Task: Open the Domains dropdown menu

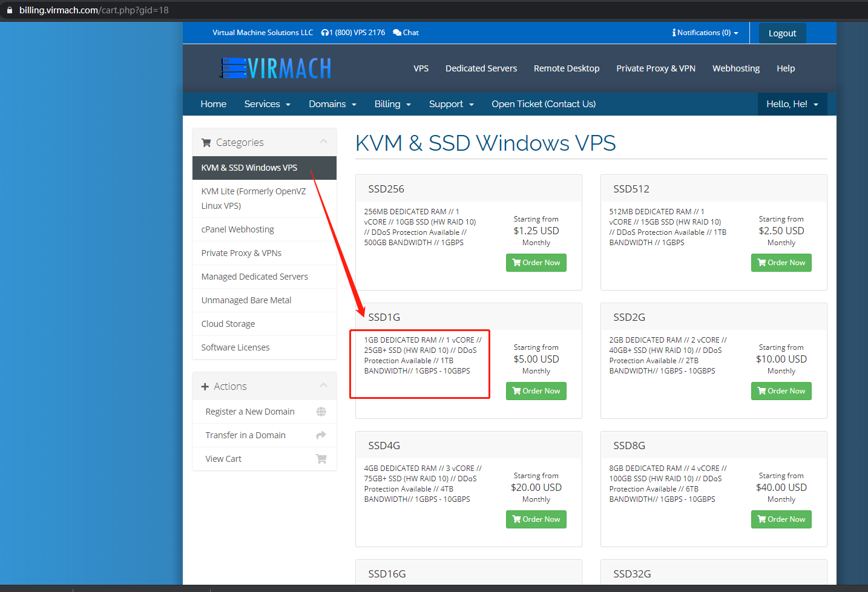Action: 332,104
